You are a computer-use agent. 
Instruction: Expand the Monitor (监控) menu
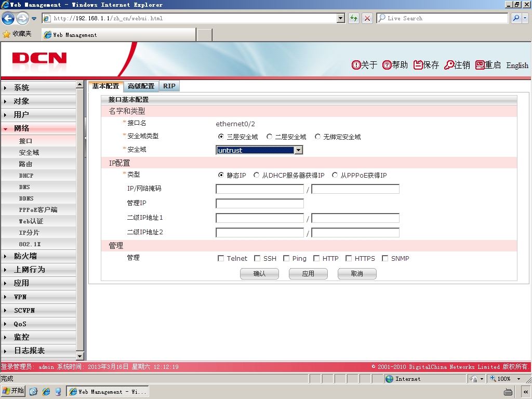(x=38, y=337)
